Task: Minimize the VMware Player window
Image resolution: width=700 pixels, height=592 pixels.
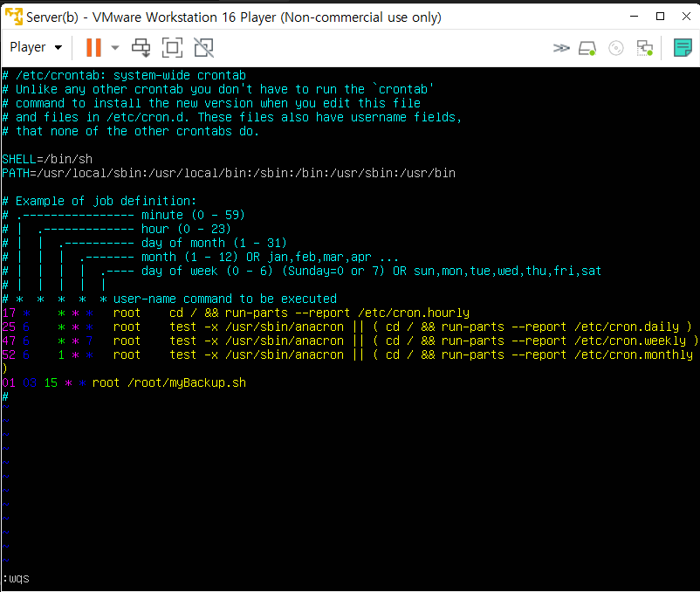Action: click(x=634, y=17)
